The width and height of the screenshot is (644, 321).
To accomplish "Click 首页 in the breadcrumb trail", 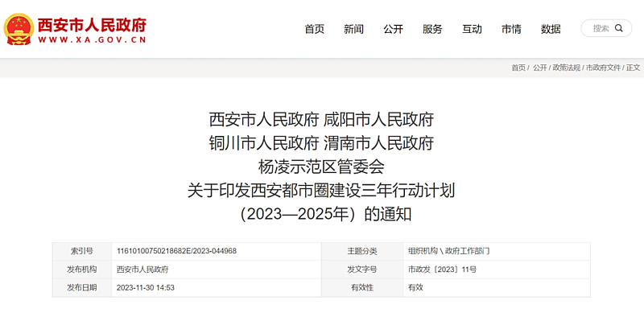I will (x=518, y=68).
